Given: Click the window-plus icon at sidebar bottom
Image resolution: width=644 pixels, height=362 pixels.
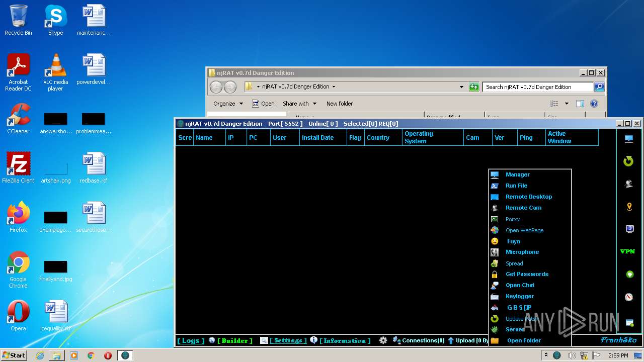Looking at the screenshot, I should [x=629, y=322].
